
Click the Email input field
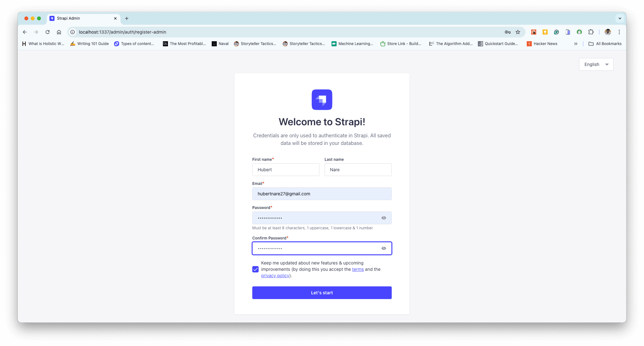coord(322,194)
